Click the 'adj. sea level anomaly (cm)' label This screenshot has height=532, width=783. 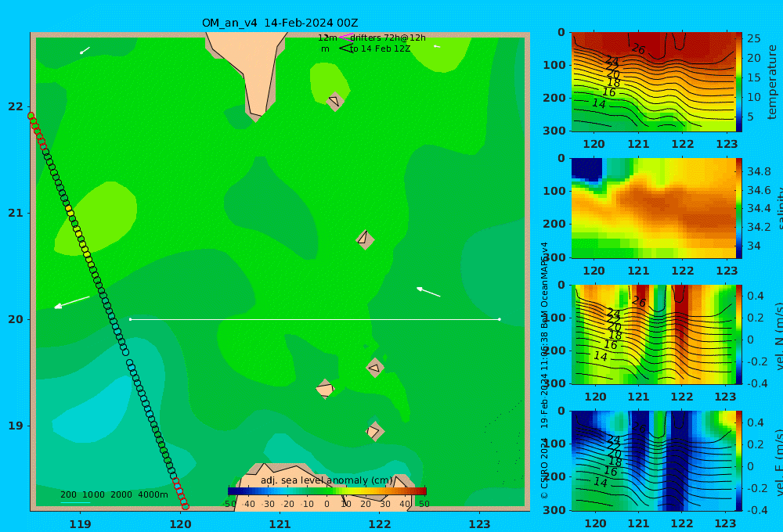(x=327, y=480)
